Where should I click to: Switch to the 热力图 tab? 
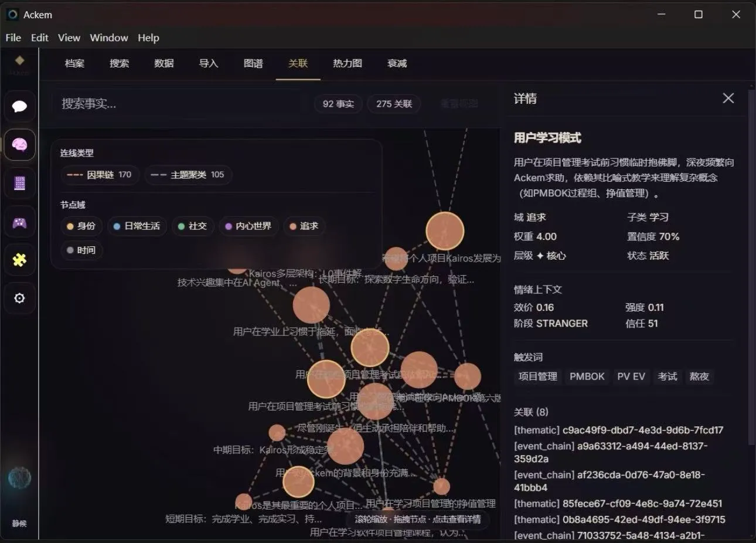click(348, 63)
